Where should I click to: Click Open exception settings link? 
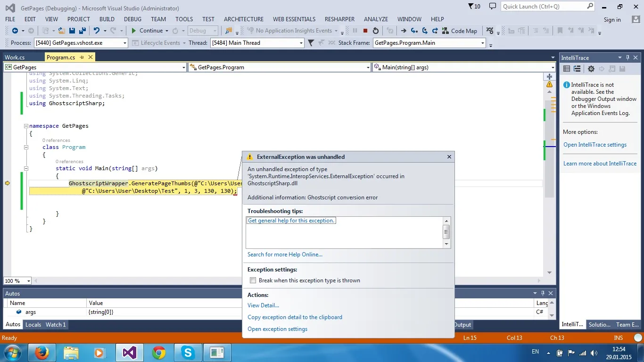pos(277,329)
